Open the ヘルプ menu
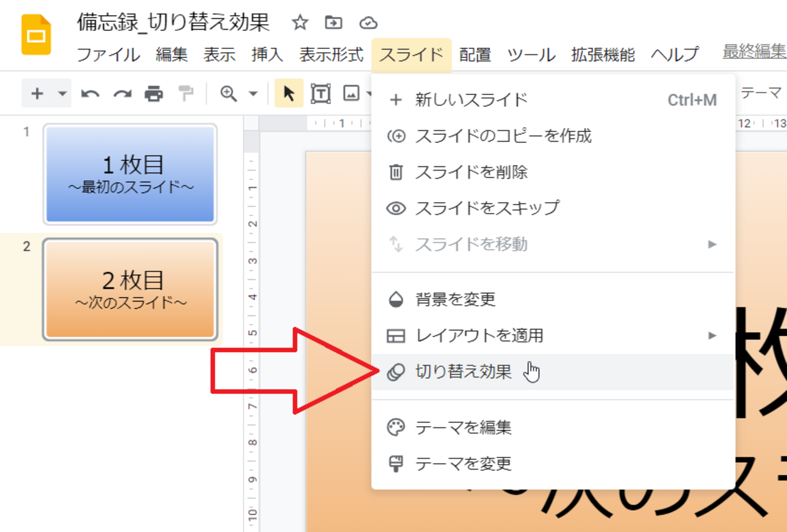The width and height of the screenshot is (787, 532). point(675,55)
